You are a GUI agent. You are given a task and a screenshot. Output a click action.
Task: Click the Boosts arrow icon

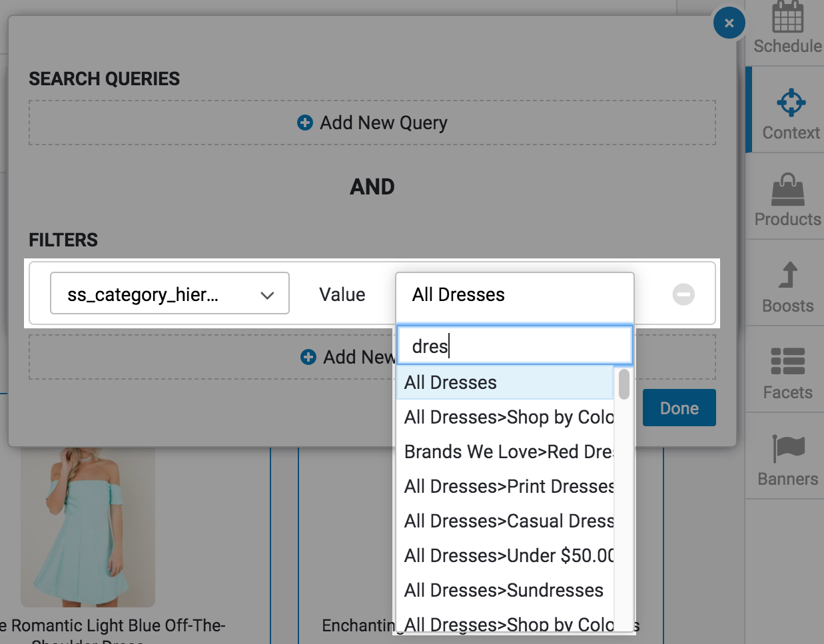(788, 275)
